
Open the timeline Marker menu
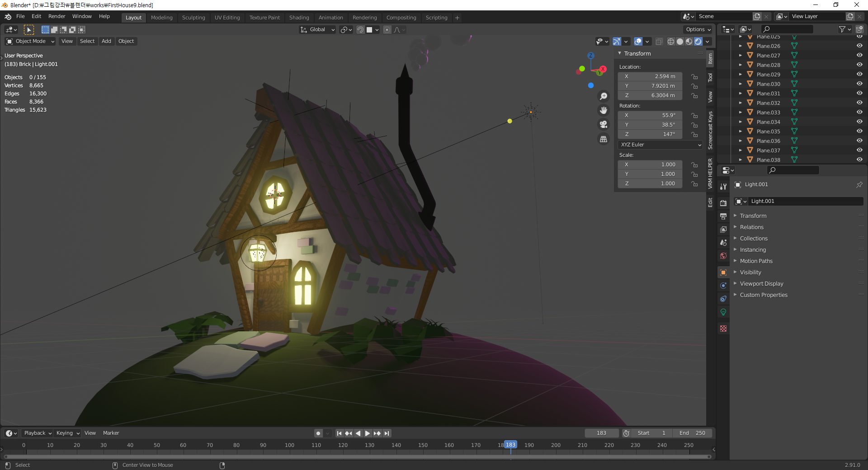coord(111,433)
